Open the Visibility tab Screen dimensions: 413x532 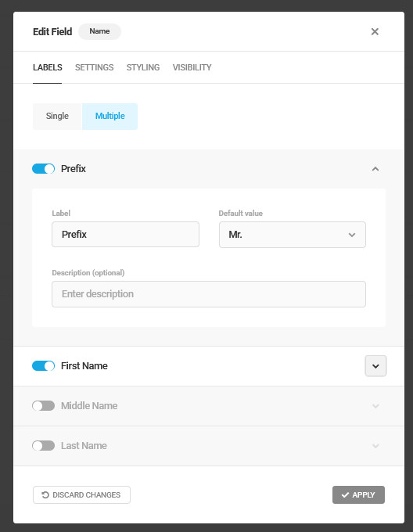pyautogui.click(x=192, y=67)
